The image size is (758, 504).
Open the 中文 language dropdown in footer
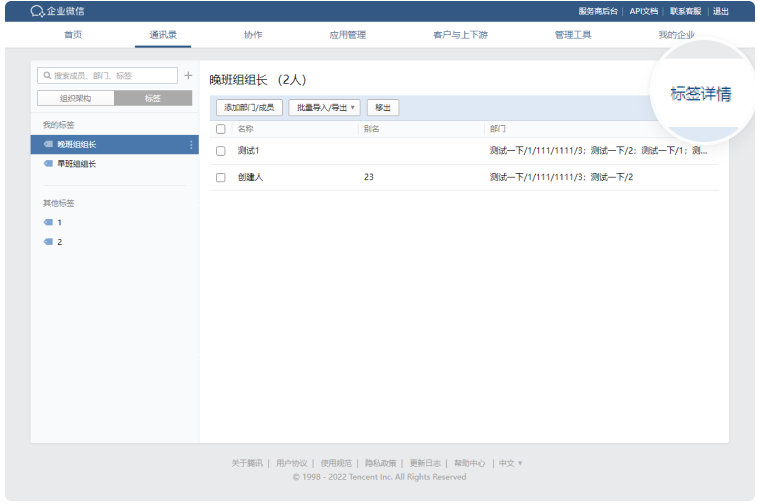click(x=510, y=463)
